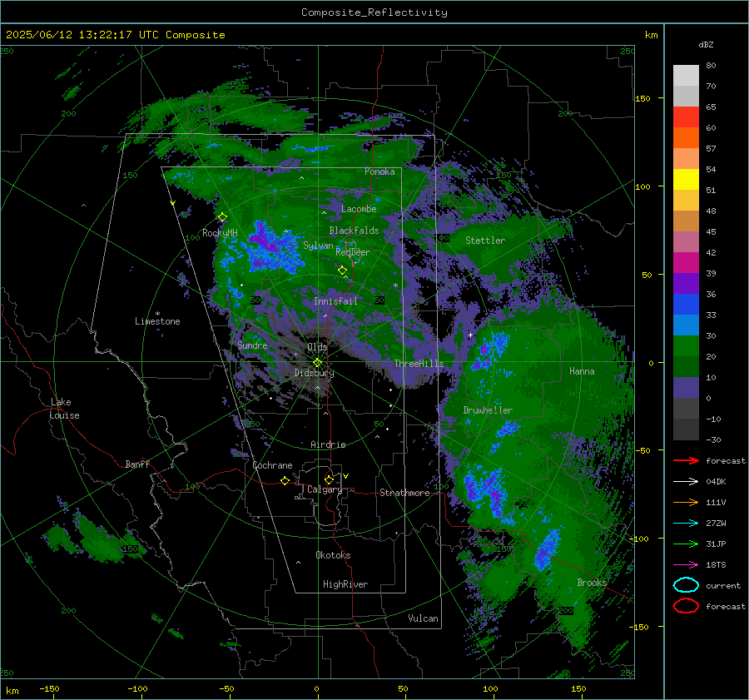Select the 20 dBZ green color swatch
The width and height of the screenshot is (749, 700).
(x=686, y=345)
